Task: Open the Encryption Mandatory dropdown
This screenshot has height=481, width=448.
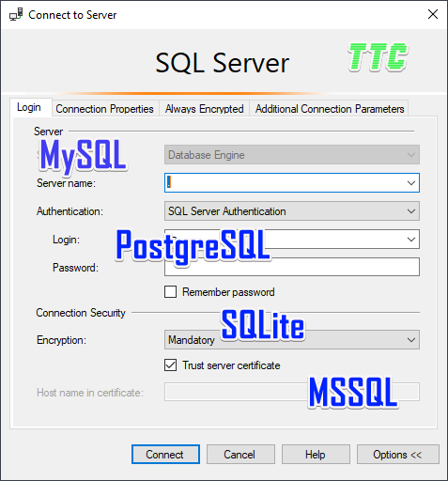Action: coord(292,340)
